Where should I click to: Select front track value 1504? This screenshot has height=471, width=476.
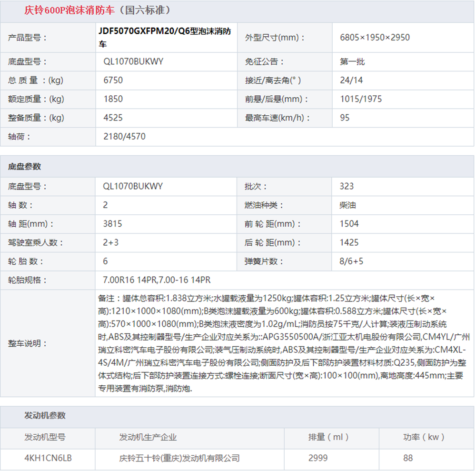click(349, 224)
